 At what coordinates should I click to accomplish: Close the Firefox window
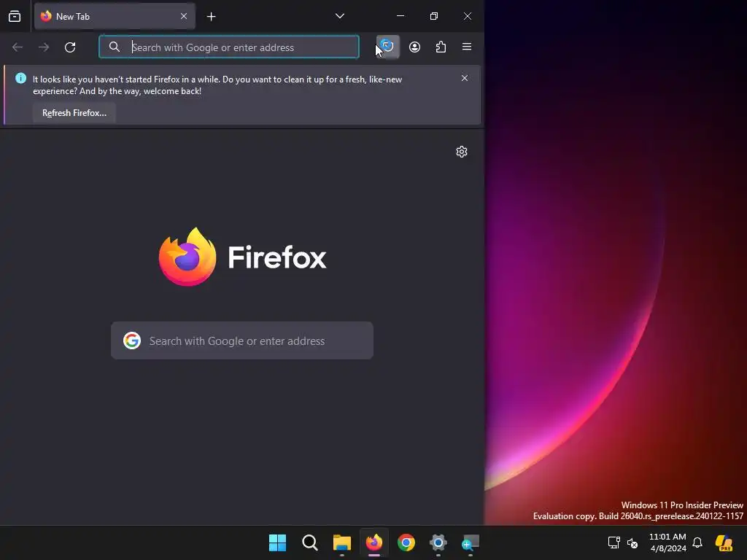coord(468,16)
